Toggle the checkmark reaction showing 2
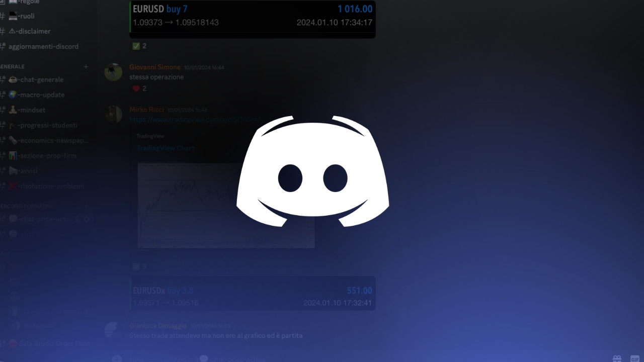This screenshot has height=362, width=644. point(139,46)
